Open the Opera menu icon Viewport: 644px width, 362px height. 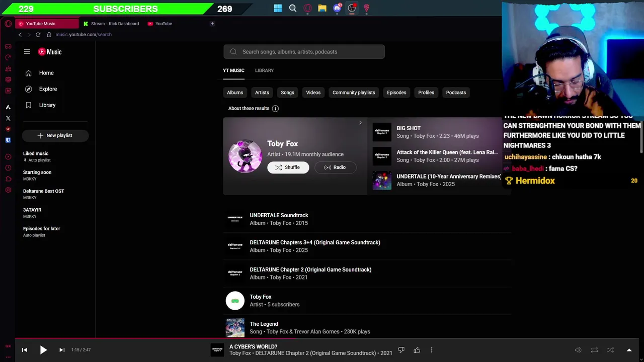8,24
